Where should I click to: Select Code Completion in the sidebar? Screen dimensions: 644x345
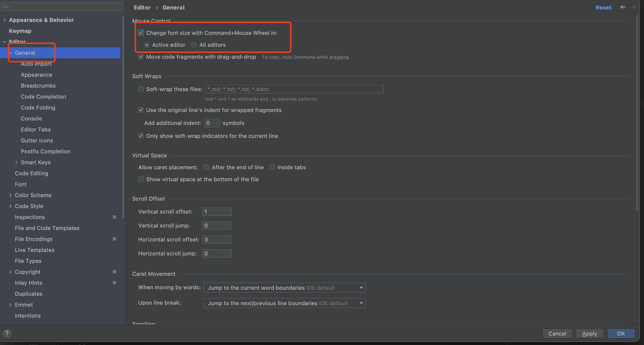[43, 97]
